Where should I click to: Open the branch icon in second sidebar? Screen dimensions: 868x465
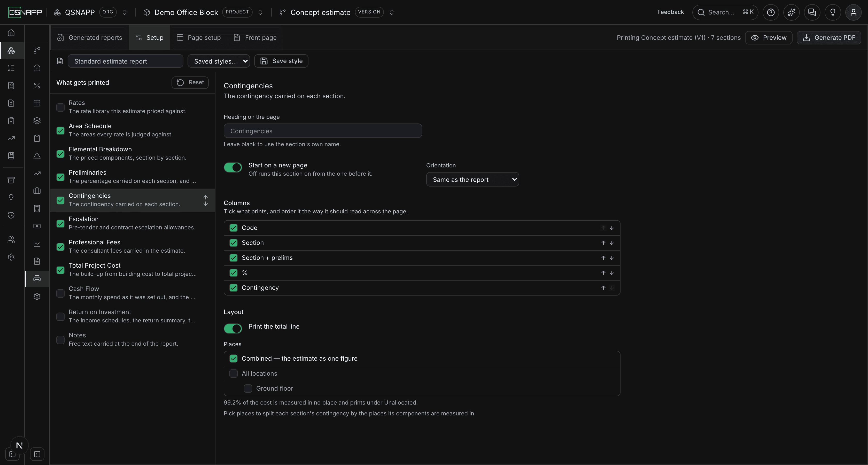pyautogui.click(x=37, y=51)
